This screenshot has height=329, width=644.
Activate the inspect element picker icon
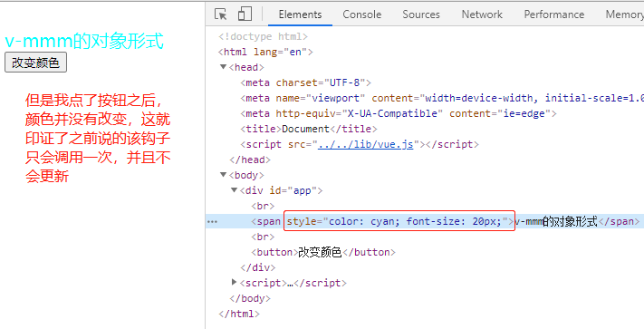click(x=220, y=14)
